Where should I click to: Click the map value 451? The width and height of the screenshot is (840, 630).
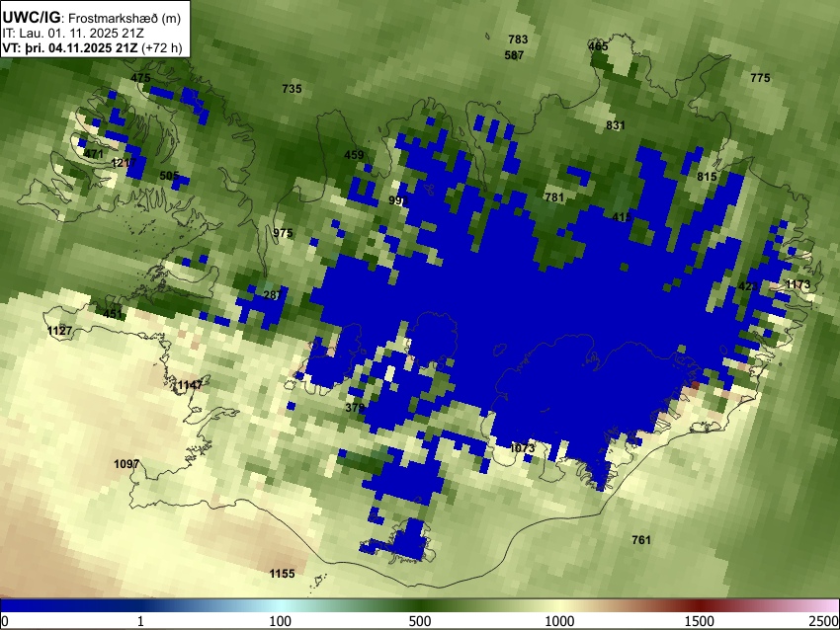(x=113, y=314)
